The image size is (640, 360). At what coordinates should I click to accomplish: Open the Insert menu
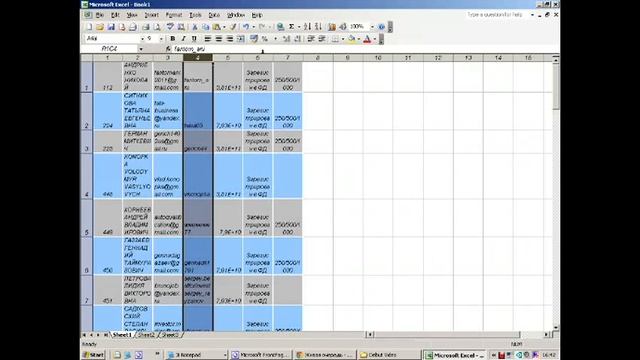coord(151,15)
